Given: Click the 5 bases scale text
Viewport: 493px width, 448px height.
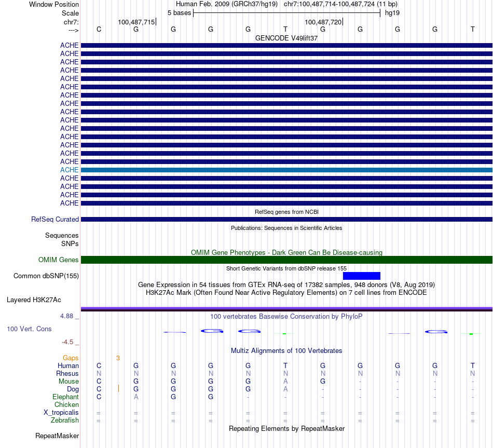Looking at the screenshot, I should pyautogui.click(x=179, y=13).
